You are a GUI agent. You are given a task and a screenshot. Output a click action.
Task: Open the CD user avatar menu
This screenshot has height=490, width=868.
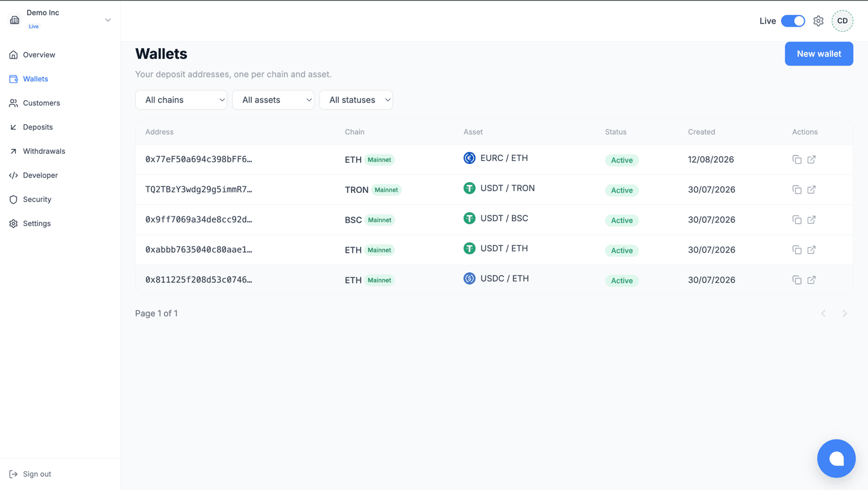[x=843, y=21]
